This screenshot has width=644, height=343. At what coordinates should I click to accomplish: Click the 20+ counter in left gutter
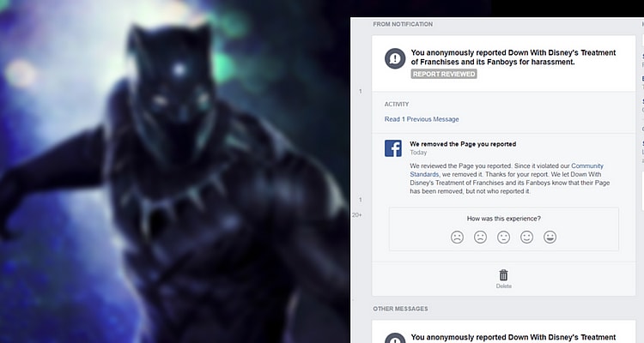(x=357, y=214)
